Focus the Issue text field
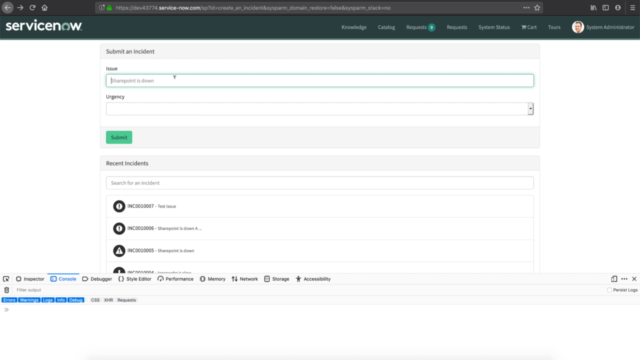The image size is (640, 360). tap(320, 81)
